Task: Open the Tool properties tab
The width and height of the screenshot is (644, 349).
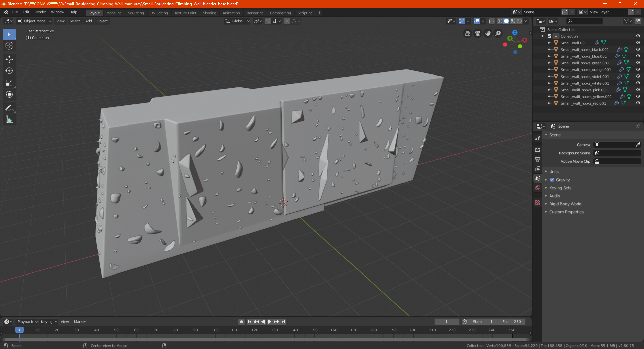Action: click(538, 138)
